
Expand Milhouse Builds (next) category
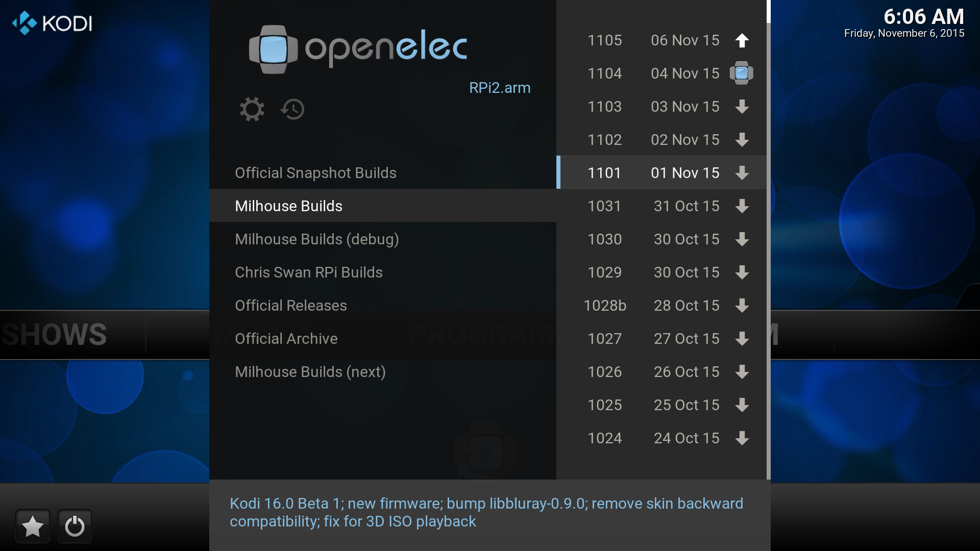coord(310,371)
